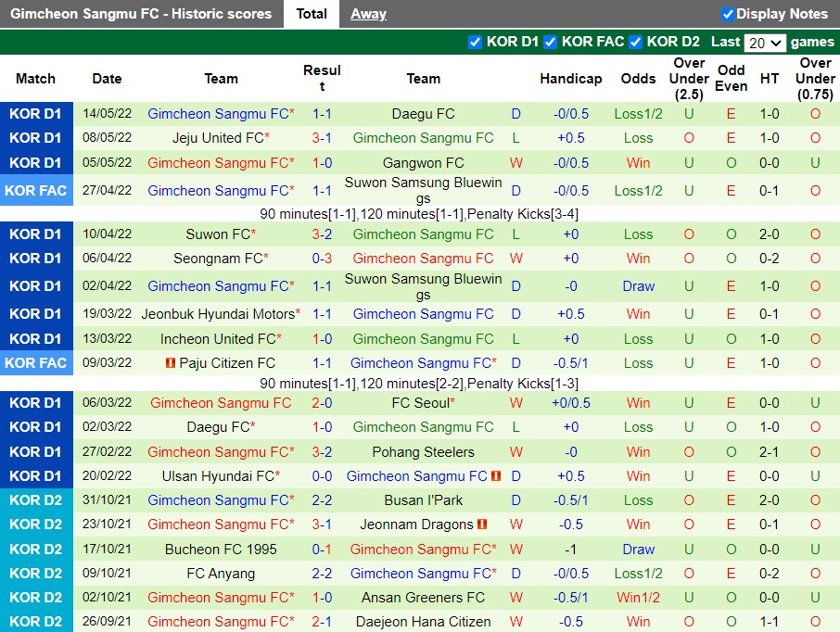Open Gimcheon Sangmu FC link on 14/05/22

(x=221, y=114)
